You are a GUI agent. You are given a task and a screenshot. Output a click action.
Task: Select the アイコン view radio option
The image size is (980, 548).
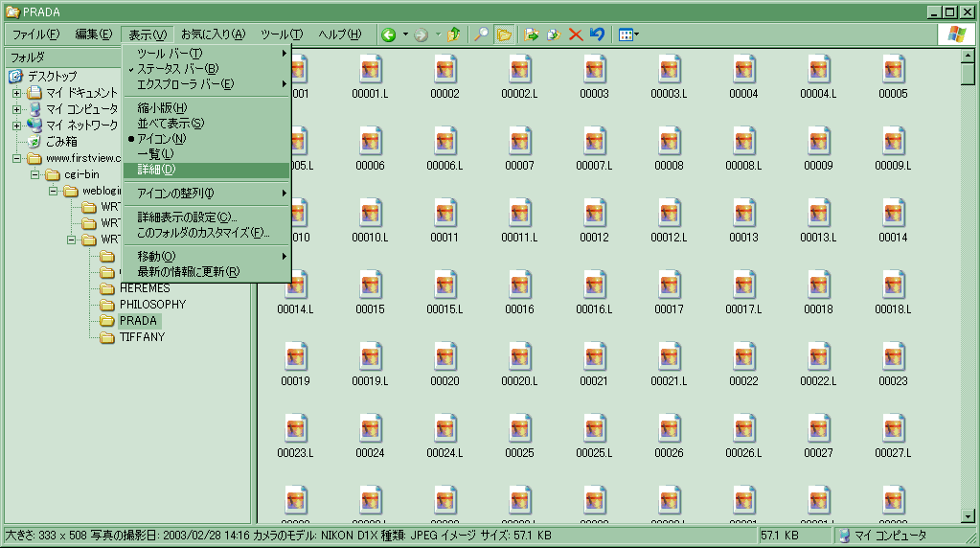click(161, 139)
